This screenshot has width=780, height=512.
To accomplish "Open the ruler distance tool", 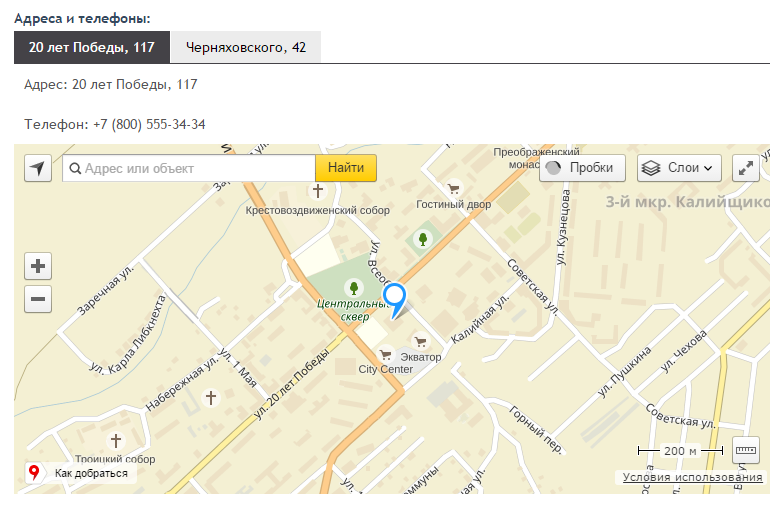I will [746, 451].
